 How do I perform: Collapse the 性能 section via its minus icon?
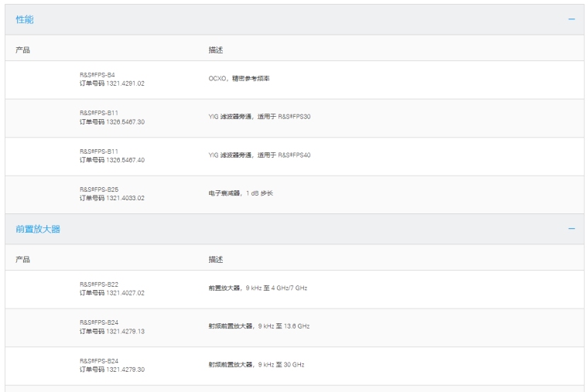(572, 19)
